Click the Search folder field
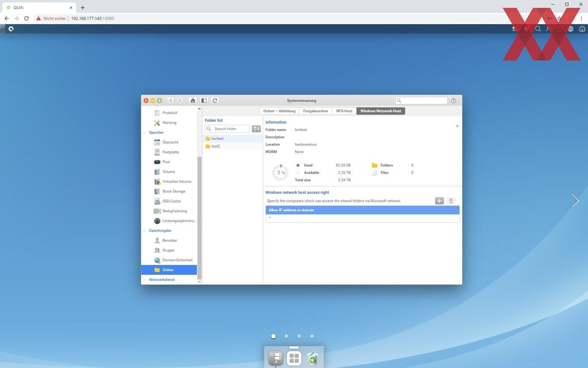This screenshot has width=588, height=368. point(227,129)
